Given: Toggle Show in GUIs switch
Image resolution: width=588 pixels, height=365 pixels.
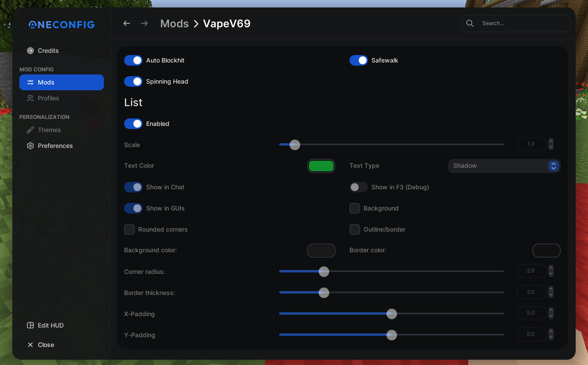Looking at the screenshot, I should point(133,208).
